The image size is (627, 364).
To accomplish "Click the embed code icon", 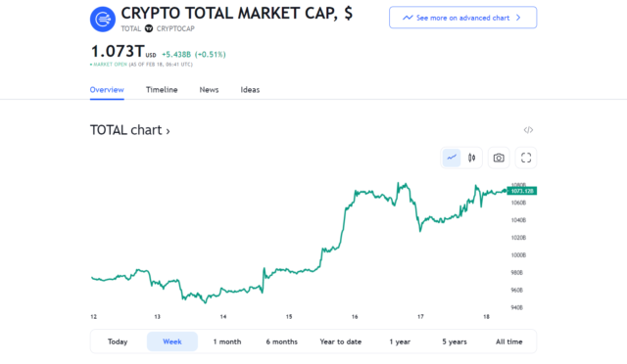I will point(528,130).
